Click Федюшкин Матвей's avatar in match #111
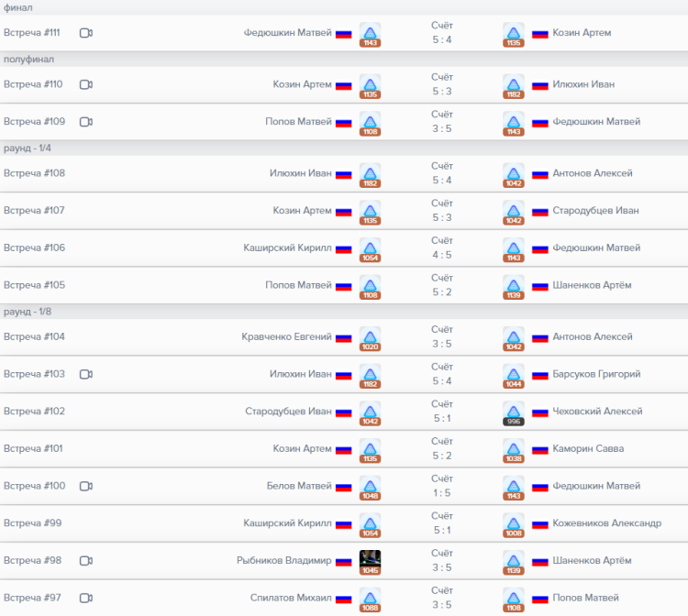688x616 pixels. point(370,32)
